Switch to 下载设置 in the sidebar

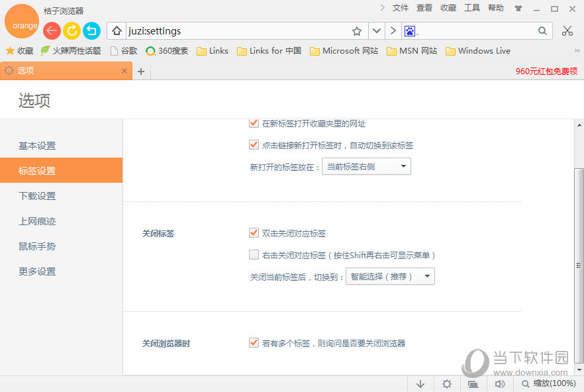[36, 196]
